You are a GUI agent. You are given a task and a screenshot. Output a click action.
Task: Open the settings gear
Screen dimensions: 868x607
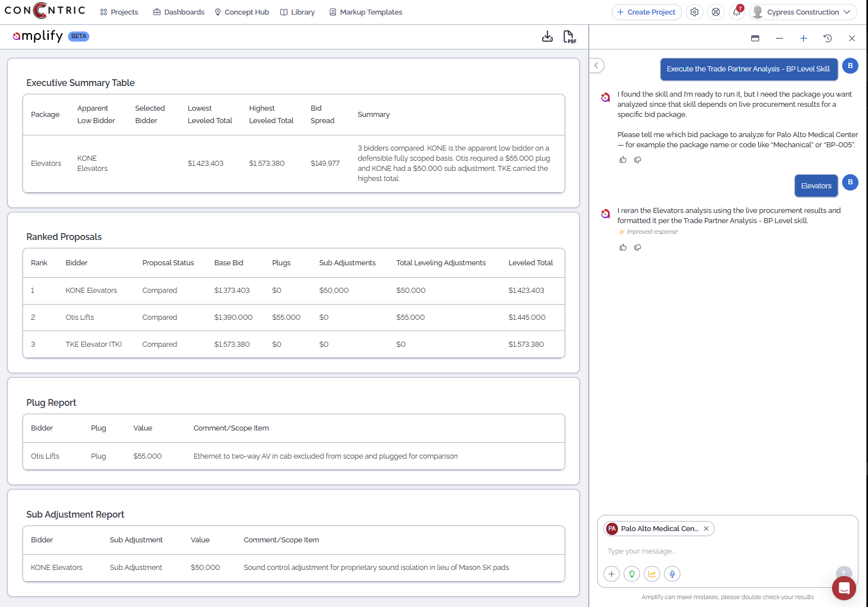tap(694, 12)
